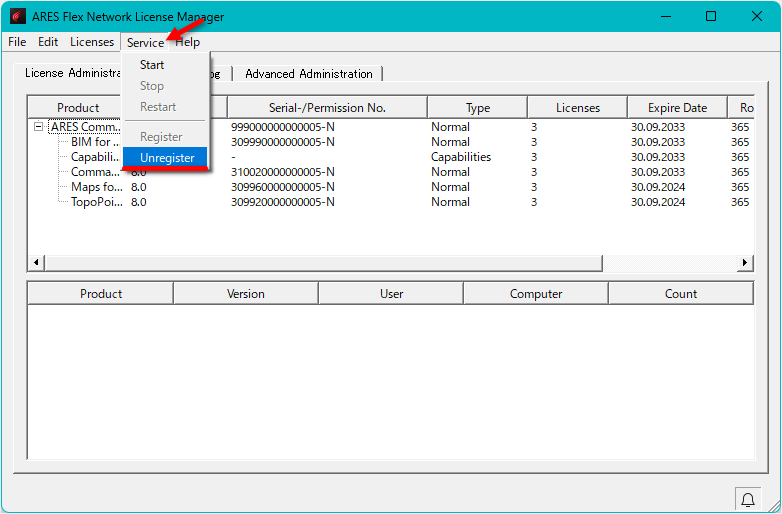Click the ARES app icon in title bar

[17, 16]
